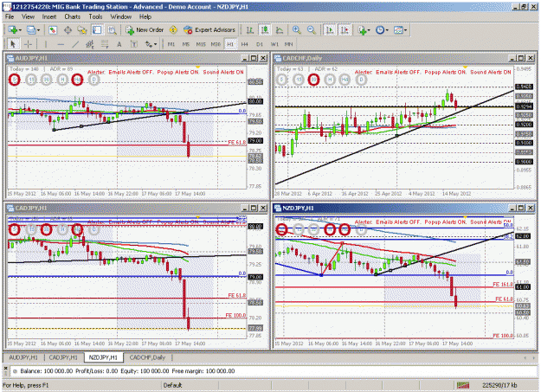Select the Text Label tool
The height and width of the screenshot is (392, 541).
tap(134, 44)
